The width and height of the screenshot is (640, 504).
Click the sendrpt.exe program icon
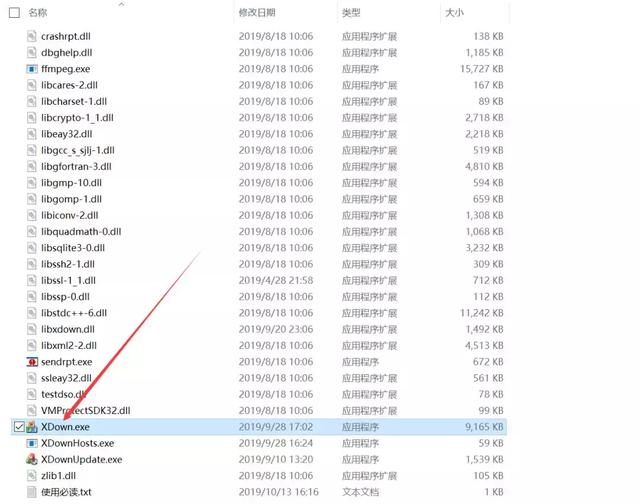[x=33, y=362]
